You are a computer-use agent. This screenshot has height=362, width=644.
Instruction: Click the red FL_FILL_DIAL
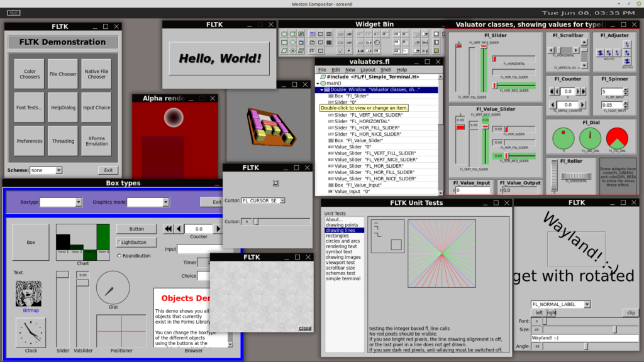[x=618, y=138]
